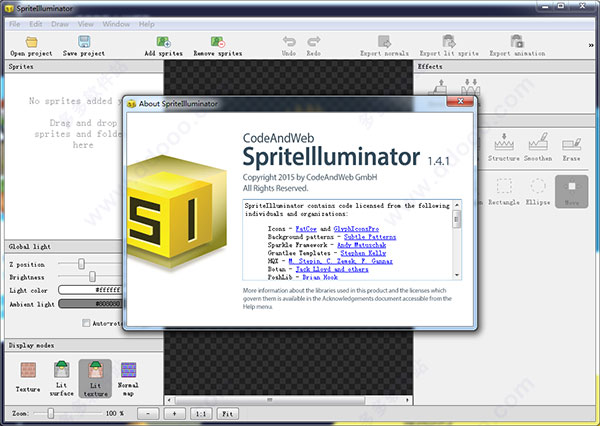Image resolution: width=600 pixels, height=426 pixels.
Task: Open the Edit menu
Action: 36,24
